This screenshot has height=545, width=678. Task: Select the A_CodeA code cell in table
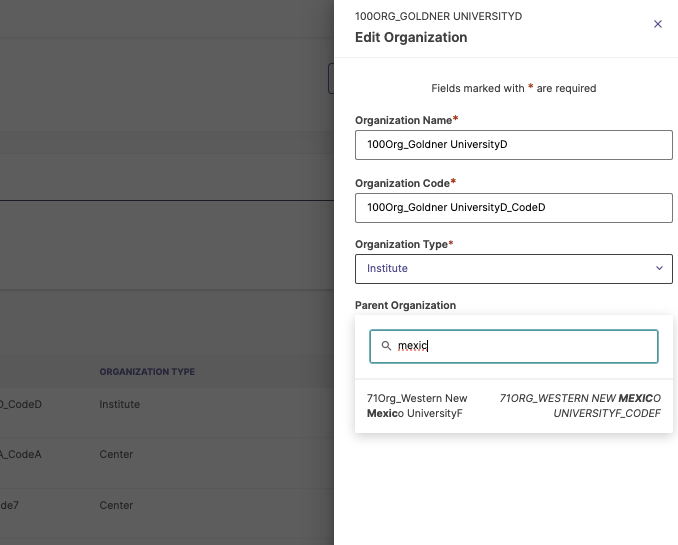click(21, 455)
